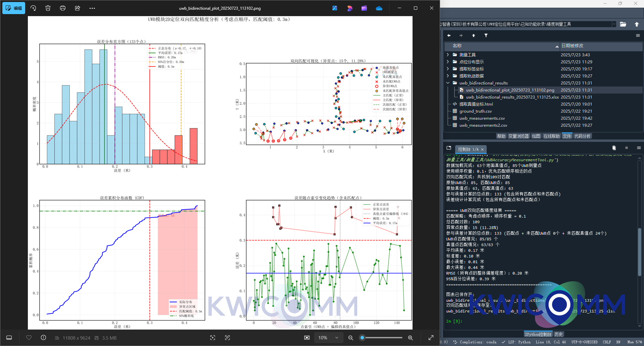The width and height of the screenshot is (644, 346).
Task: Expand the 测量工具 folder
Action: pos(448,55)
